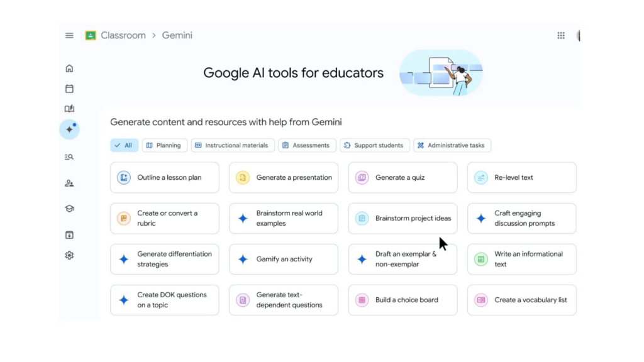Open Generate a quiz card

point(402,178)
